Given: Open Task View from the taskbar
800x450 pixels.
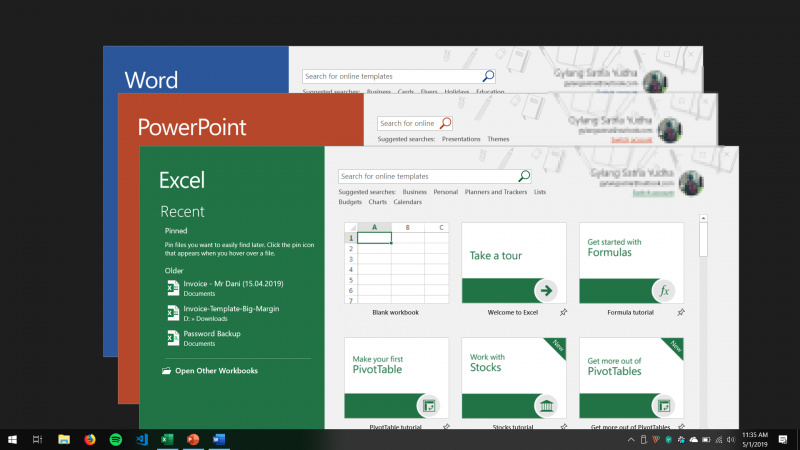Looking at the screenshot, I should tap(37, 439).
